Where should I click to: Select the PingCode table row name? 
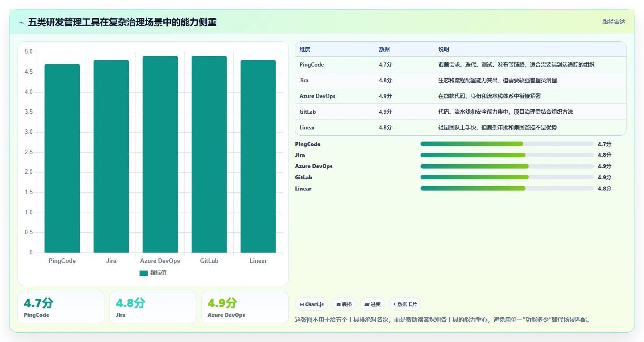coord(311,65)
